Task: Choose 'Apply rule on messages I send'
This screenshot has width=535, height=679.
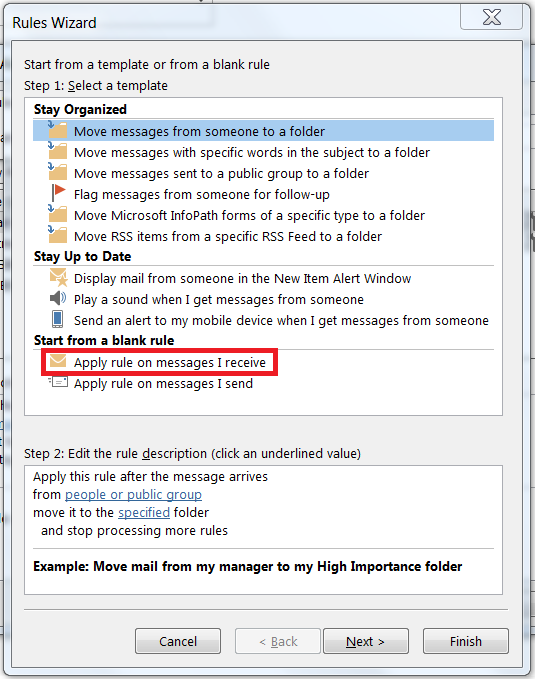Action: click(x=163, y=384)
